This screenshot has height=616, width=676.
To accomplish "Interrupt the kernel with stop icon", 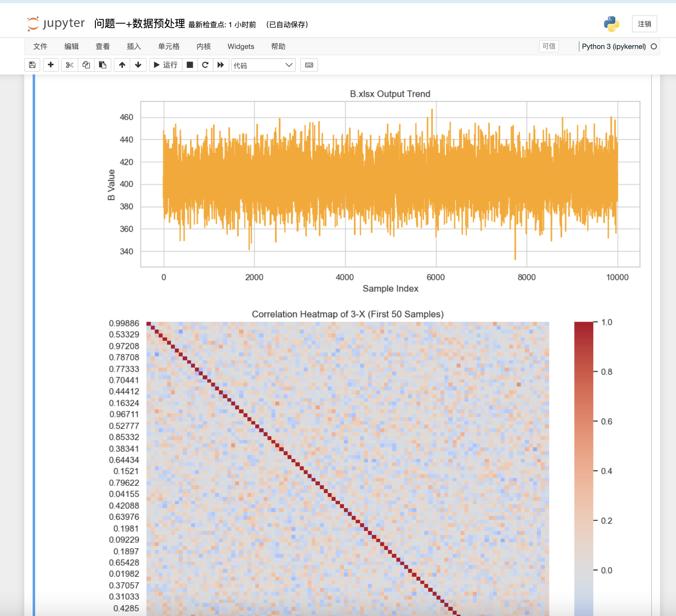I will click(x=190, y=65).
